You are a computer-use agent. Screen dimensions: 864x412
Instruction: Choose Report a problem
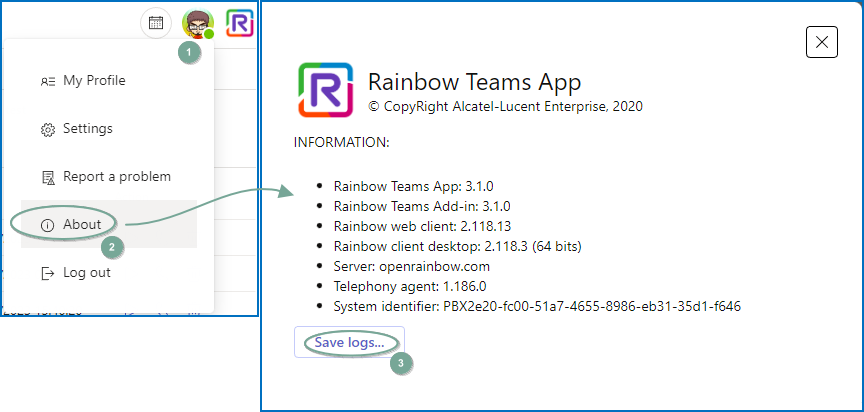tap(109, 177)
